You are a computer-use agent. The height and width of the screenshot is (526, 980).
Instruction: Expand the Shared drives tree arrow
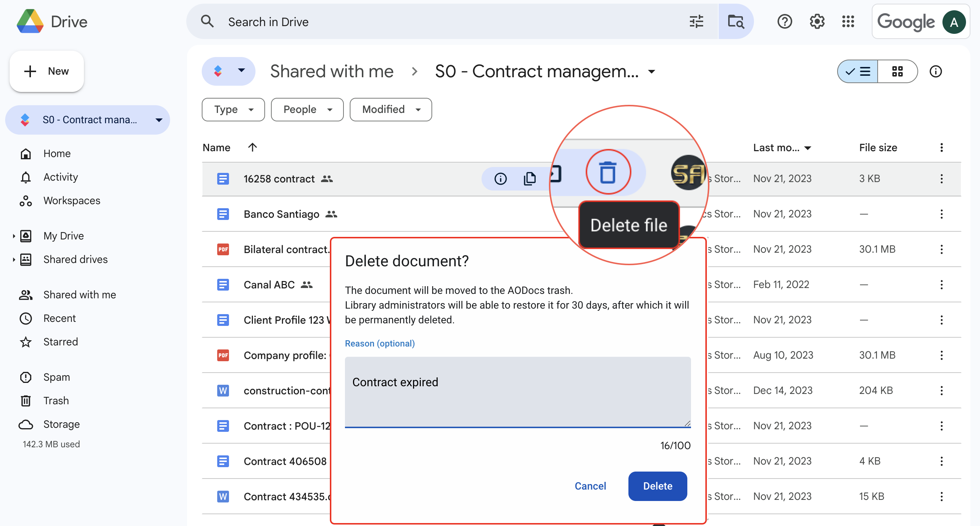point(13,260)
